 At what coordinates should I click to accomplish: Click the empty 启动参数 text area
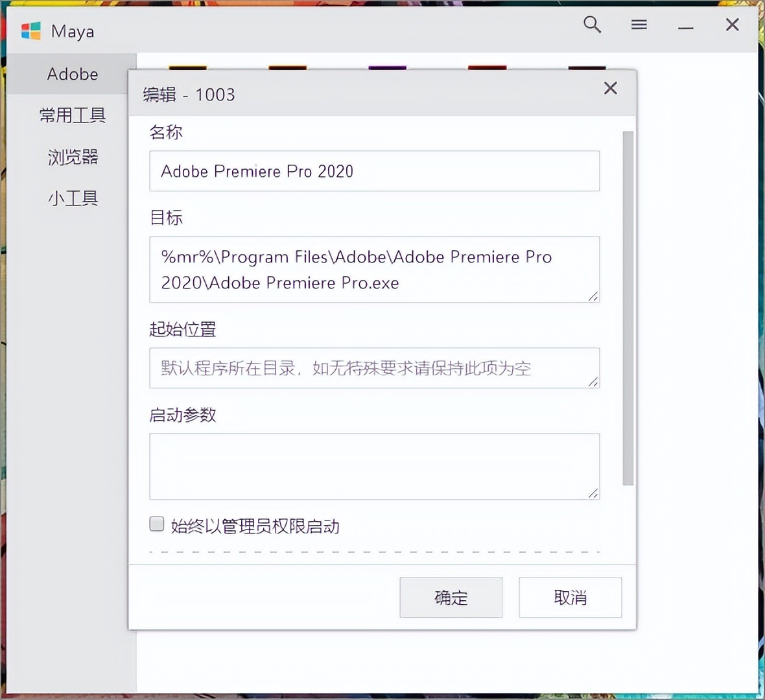point(374,466)
